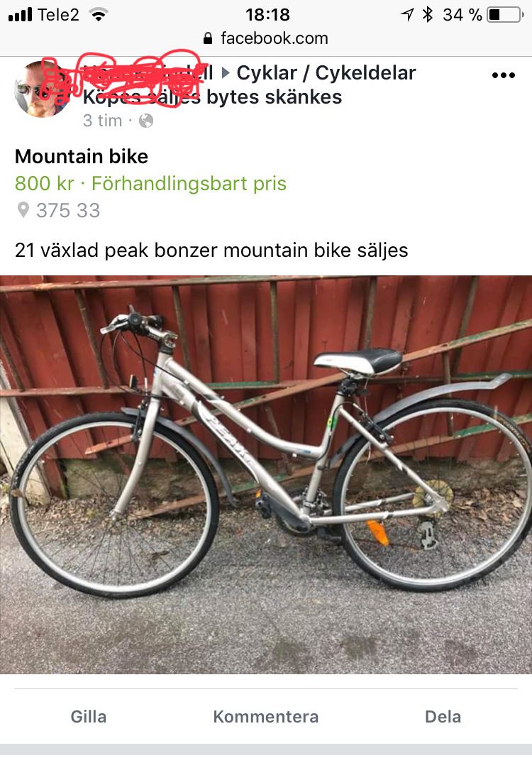Tap the Bluetooth icon in status bar

click(427, 14)
